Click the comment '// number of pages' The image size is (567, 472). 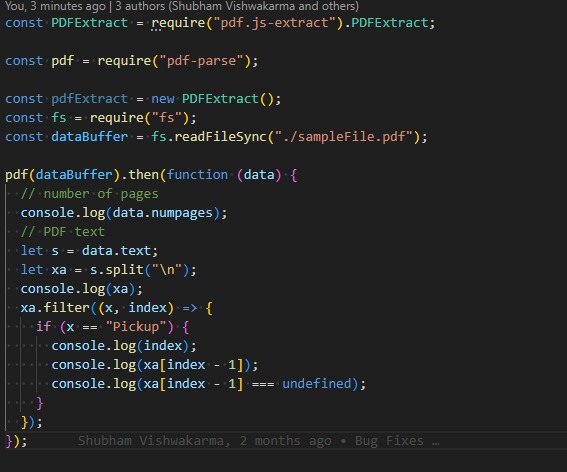coord(89,194)
